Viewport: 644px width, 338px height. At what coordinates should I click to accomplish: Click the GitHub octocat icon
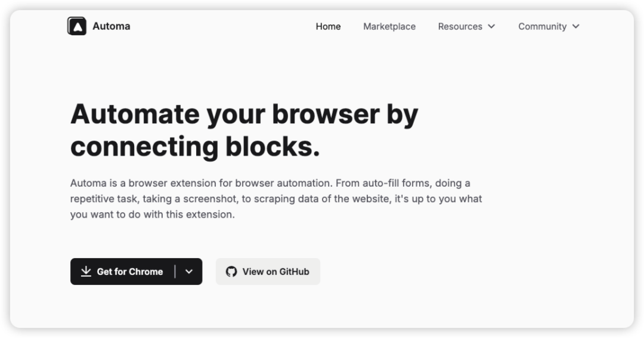click(231, 272)
